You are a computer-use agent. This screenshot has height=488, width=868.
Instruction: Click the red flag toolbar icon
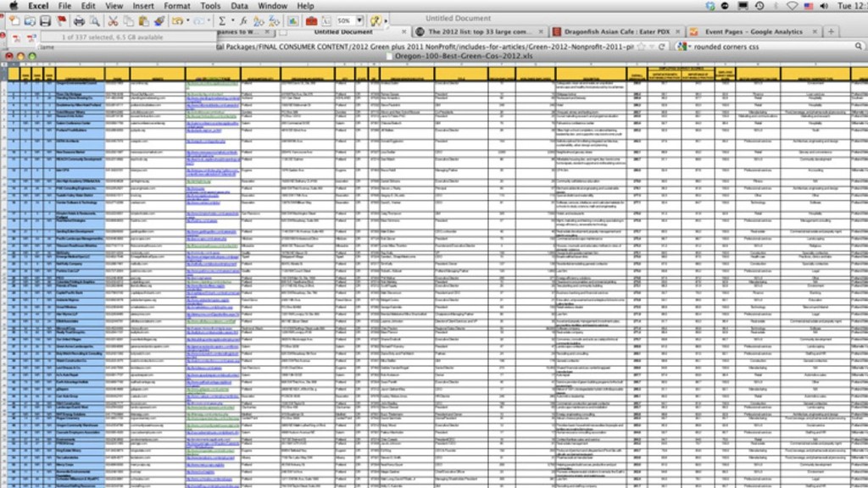tap(61, 21)
